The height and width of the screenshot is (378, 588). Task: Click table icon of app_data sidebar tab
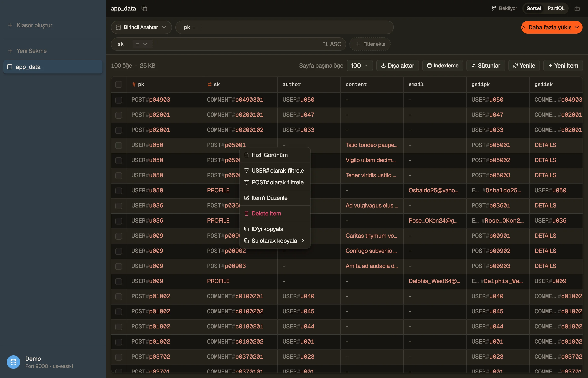pyautogui.click(x=10, y=67)
